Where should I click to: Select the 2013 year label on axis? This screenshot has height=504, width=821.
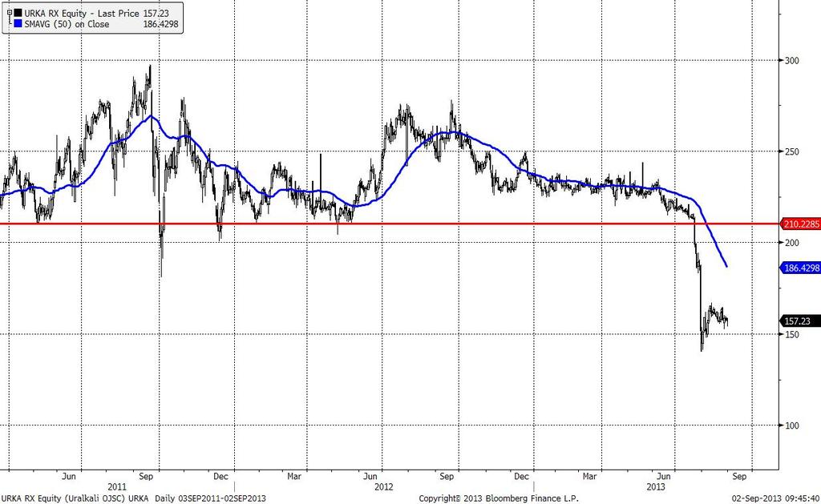click(656, 486)
